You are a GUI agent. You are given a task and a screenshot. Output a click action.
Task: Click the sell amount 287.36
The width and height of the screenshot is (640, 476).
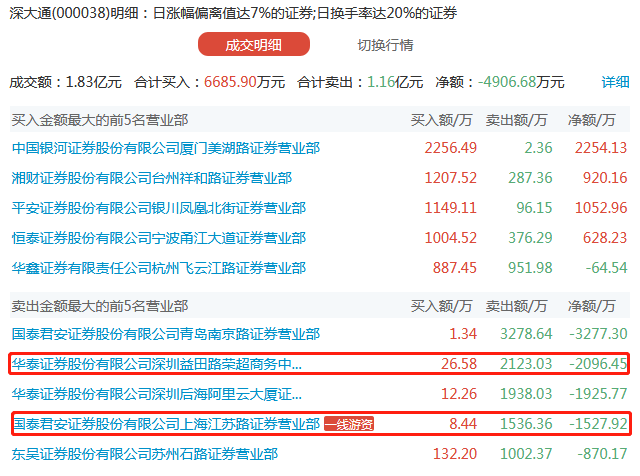(x=530, y=178)
